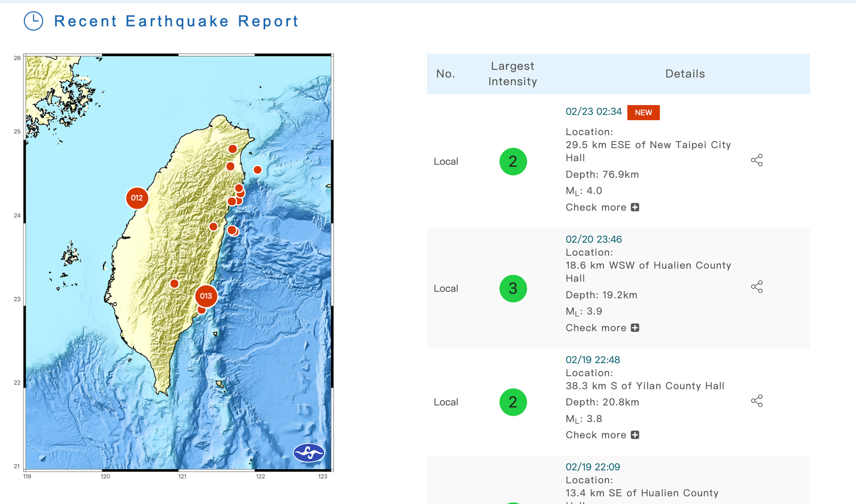This screenshot has height=504, width=856.
Task: Open the 02/20 23:46 earthquake link
Action: click(x=593, y=239)
